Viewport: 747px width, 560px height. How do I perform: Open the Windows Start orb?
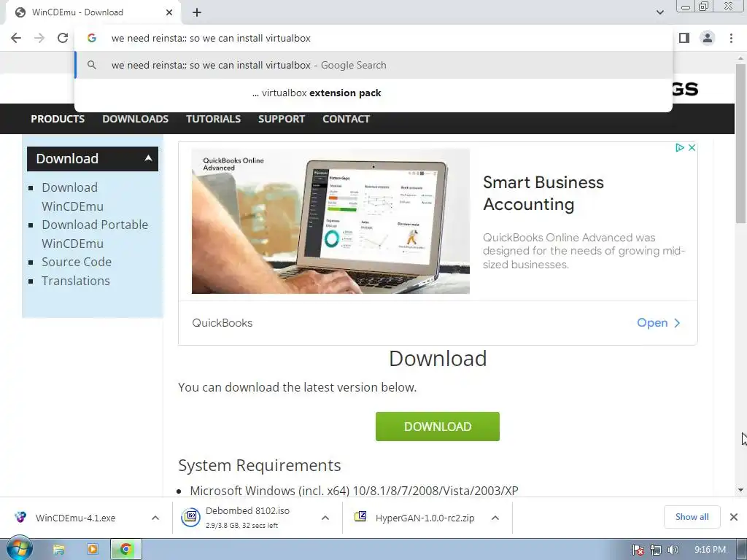click(20, 549)
